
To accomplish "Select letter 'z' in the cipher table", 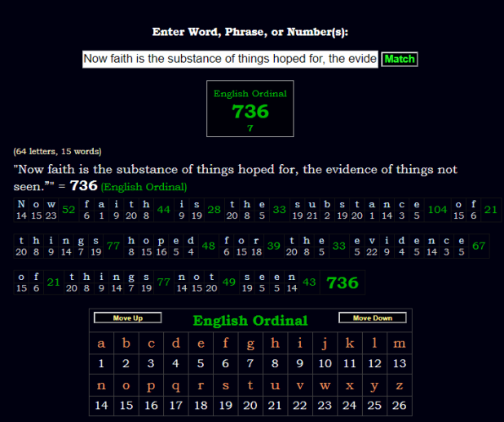I will coord(399,384).
